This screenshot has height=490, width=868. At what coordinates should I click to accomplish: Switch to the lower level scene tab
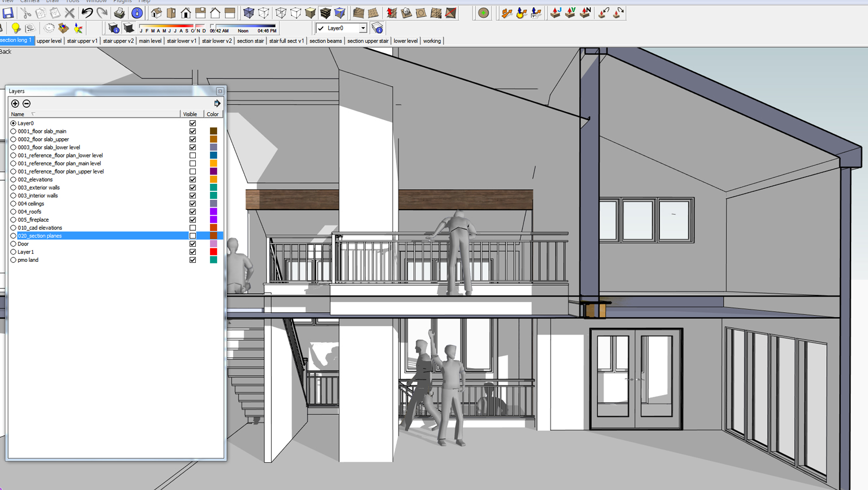[x=406, y=41]
